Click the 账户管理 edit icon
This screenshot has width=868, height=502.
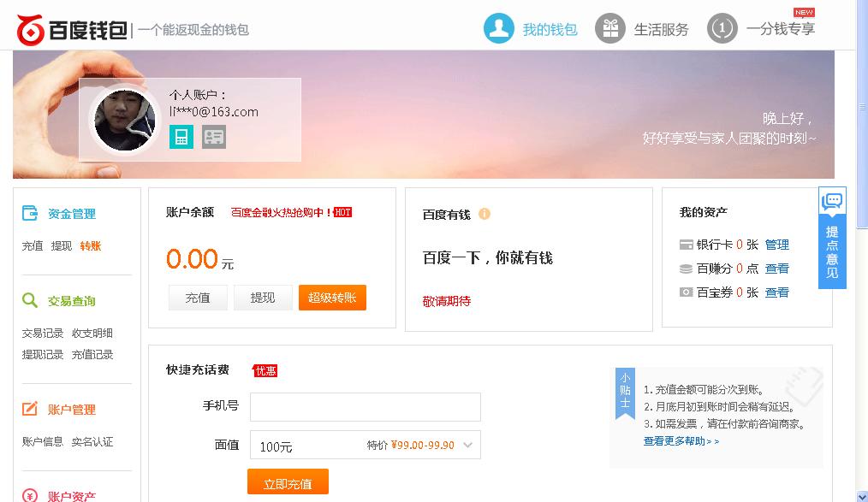click(x=30, y=409)
